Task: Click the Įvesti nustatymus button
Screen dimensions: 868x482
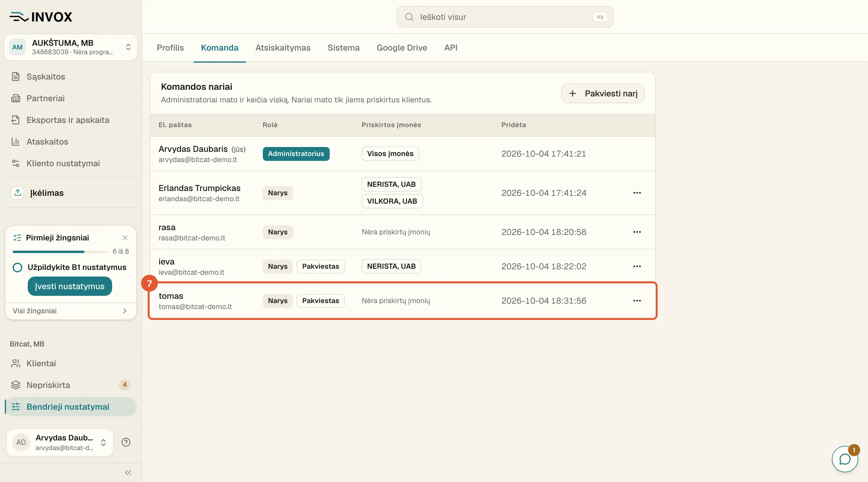Action: pos(70,286)
